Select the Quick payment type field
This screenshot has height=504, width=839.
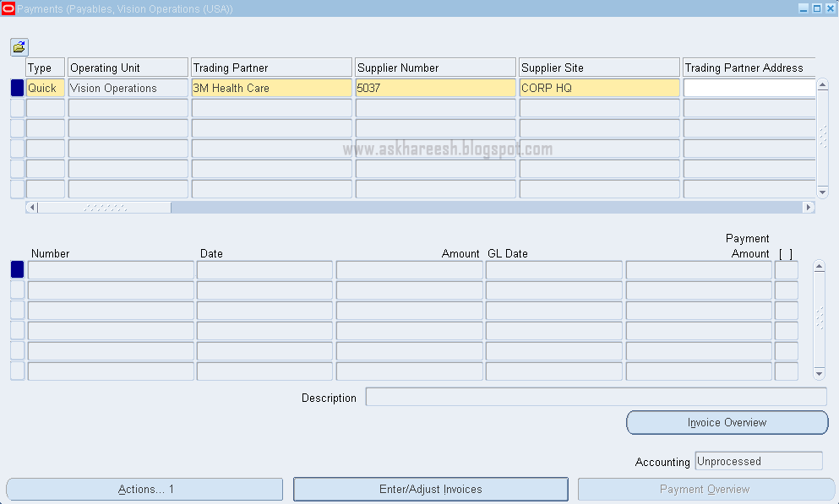46,88
